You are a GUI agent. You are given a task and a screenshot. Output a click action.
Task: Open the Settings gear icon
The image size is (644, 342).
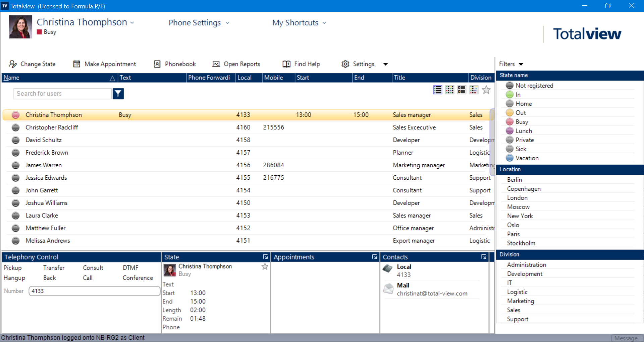pos(345,64)
